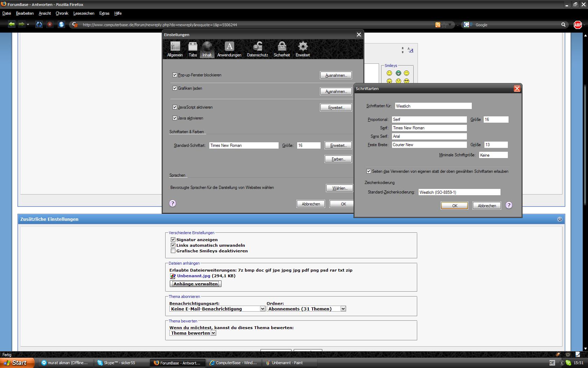Click the orange RSS feed icon
Image resolution: width=588 pixels, height=368 pixels.
click(437, 25)
